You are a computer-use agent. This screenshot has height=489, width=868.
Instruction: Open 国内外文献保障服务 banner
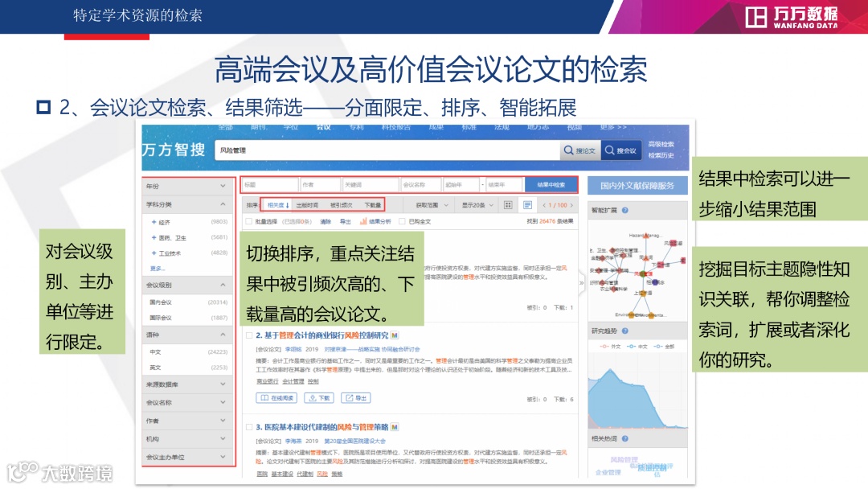(x=637, y=186)
